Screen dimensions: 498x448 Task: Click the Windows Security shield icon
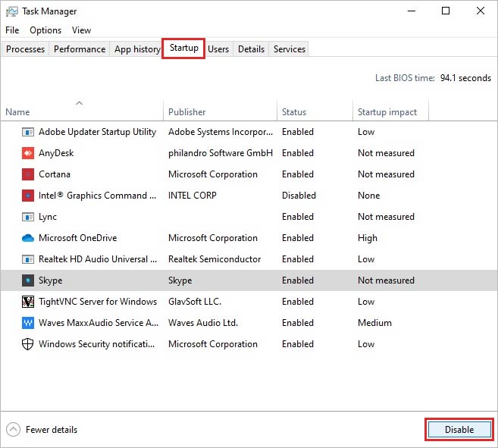tap(27, 344)
